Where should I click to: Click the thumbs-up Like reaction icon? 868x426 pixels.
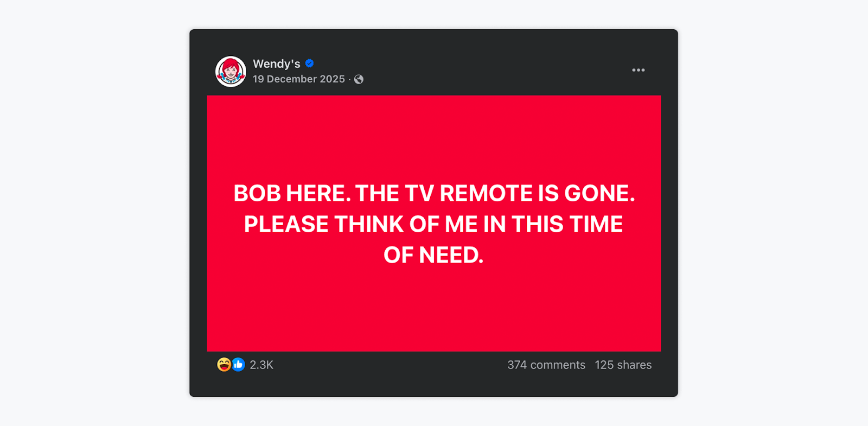click(x=238, y=365)
